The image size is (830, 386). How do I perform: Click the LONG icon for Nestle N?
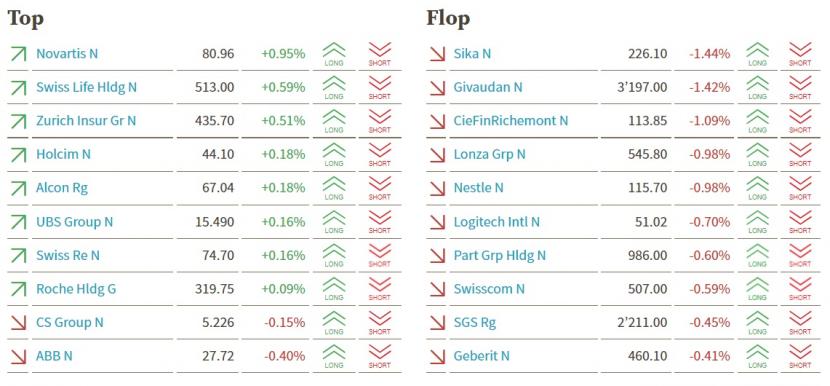coord(757,188)
